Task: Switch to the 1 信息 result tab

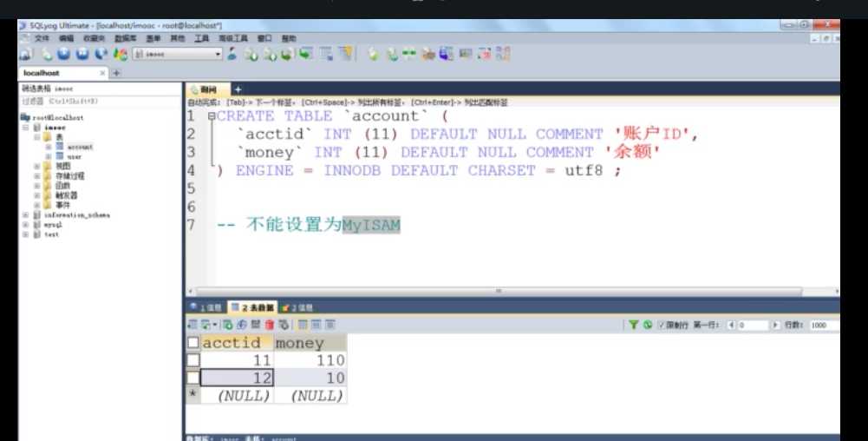Action: pyautogui.click(x=206, y=307)
